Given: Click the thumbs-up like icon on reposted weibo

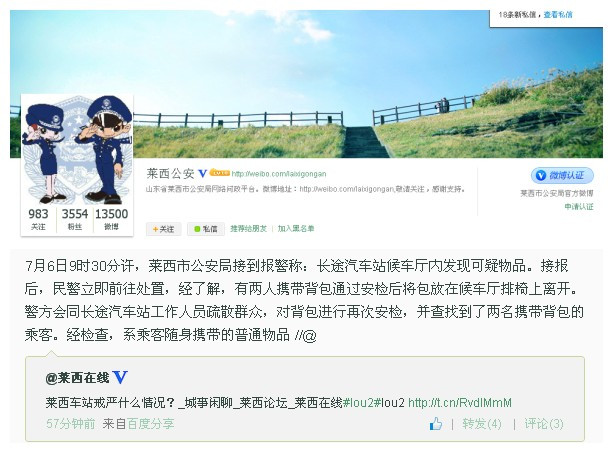Looking at the screenshot, I should click(436, 424).
